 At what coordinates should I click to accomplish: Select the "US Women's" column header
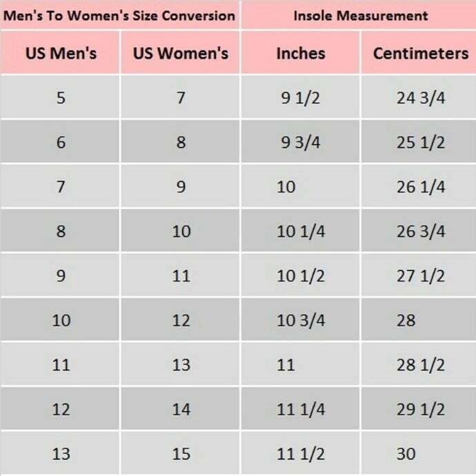coord(181,53)
